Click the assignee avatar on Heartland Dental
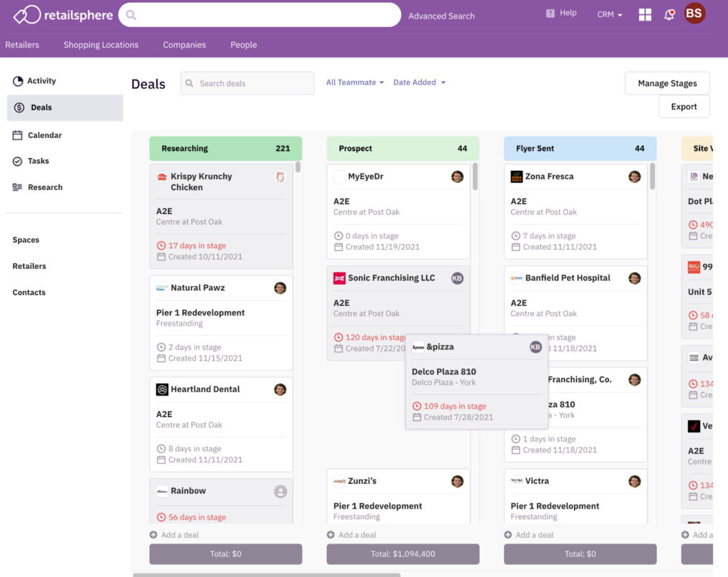Screen dimensions: 728x577 coord(280,389)
